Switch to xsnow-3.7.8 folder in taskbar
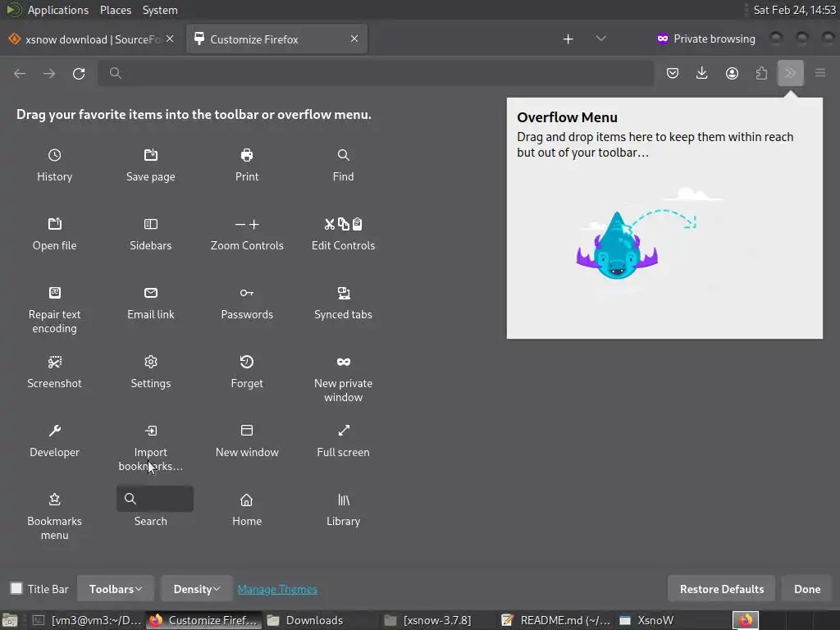 click(437, 620)
